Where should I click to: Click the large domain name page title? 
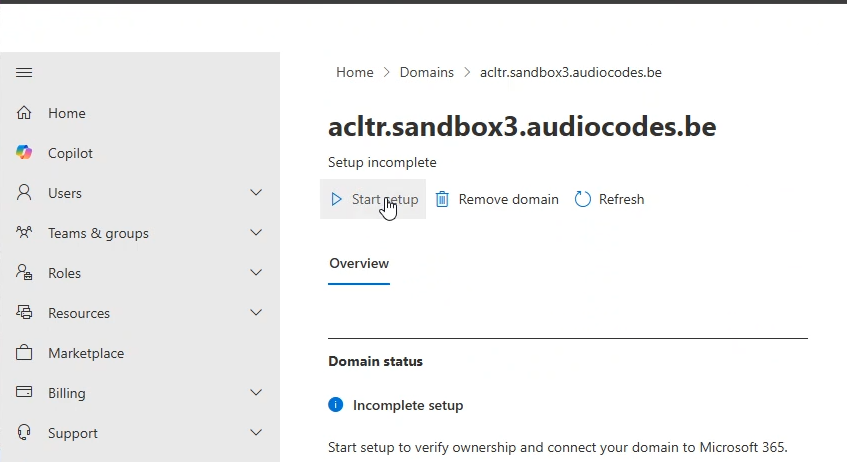[x=522, y=126]
